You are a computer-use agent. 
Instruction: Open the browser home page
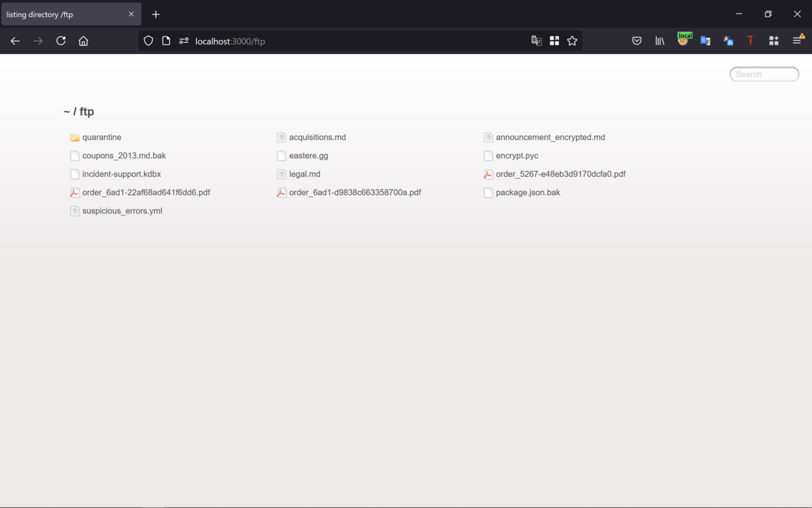point(83,41)
